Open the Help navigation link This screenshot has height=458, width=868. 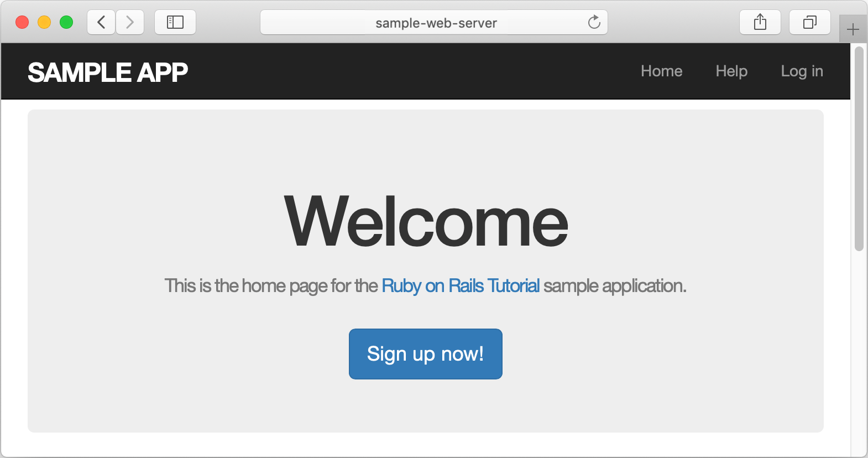(x=731, y=71)
